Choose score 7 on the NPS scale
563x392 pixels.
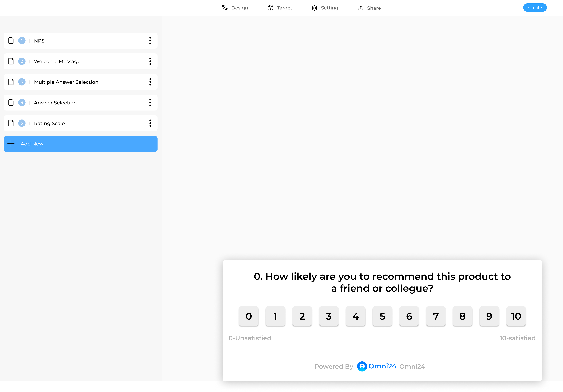(436, 316)
